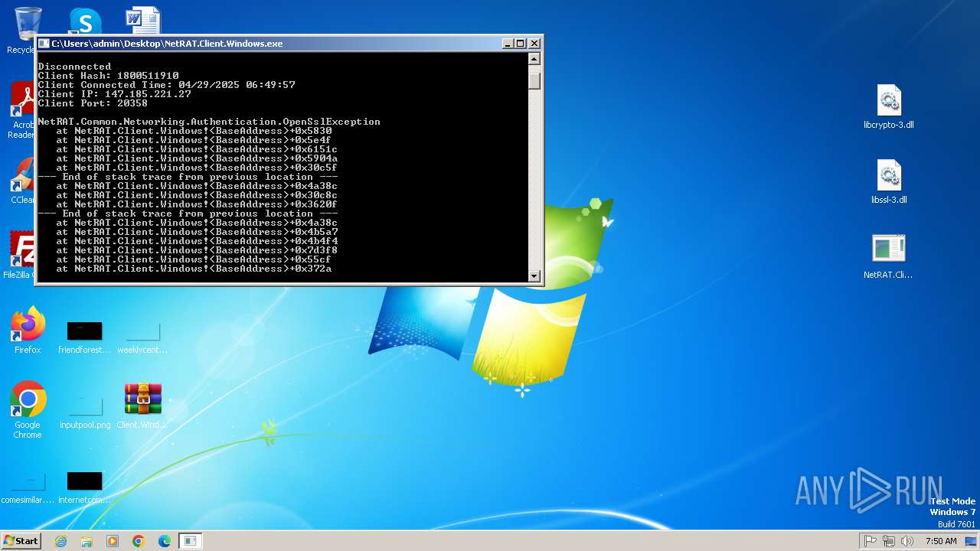Launch the FileZilla desktop shortcut
The height and width of the screenshot is (551, 980).
(x=21, y=255)
